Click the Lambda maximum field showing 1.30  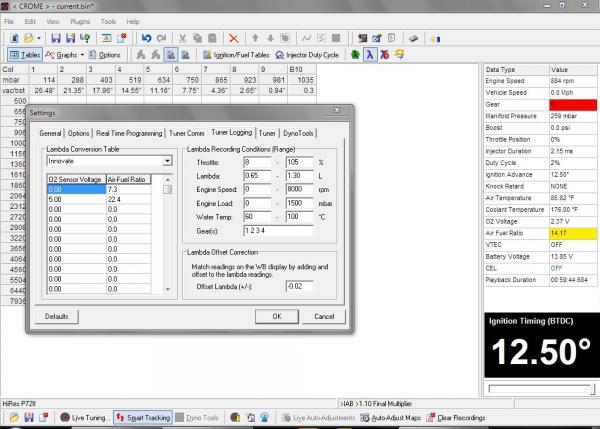coord(299,176)
